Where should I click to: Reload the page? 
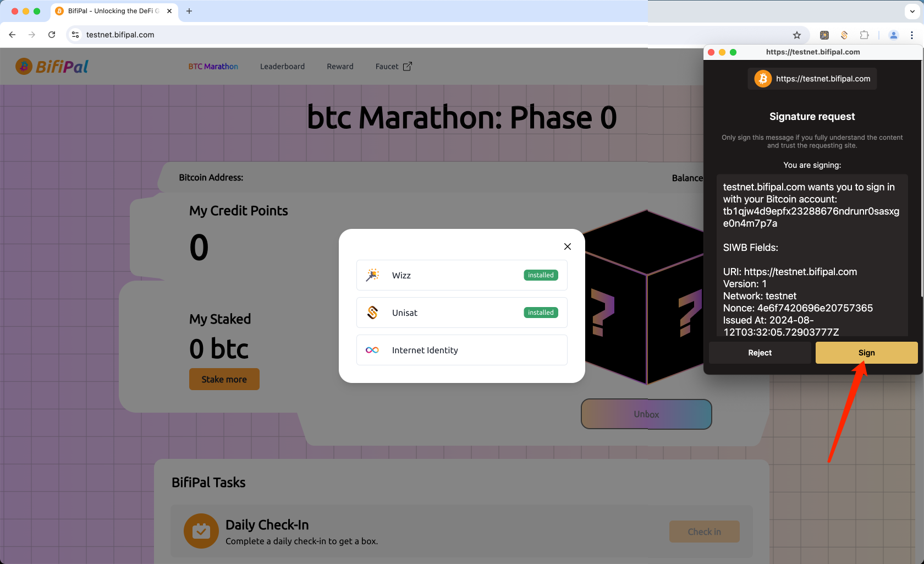52,35
